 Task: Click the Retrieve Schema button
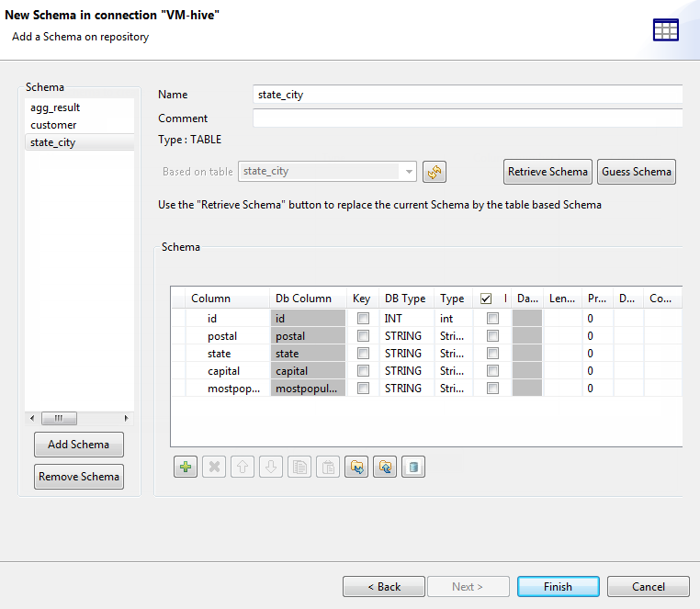click(548, 172)
